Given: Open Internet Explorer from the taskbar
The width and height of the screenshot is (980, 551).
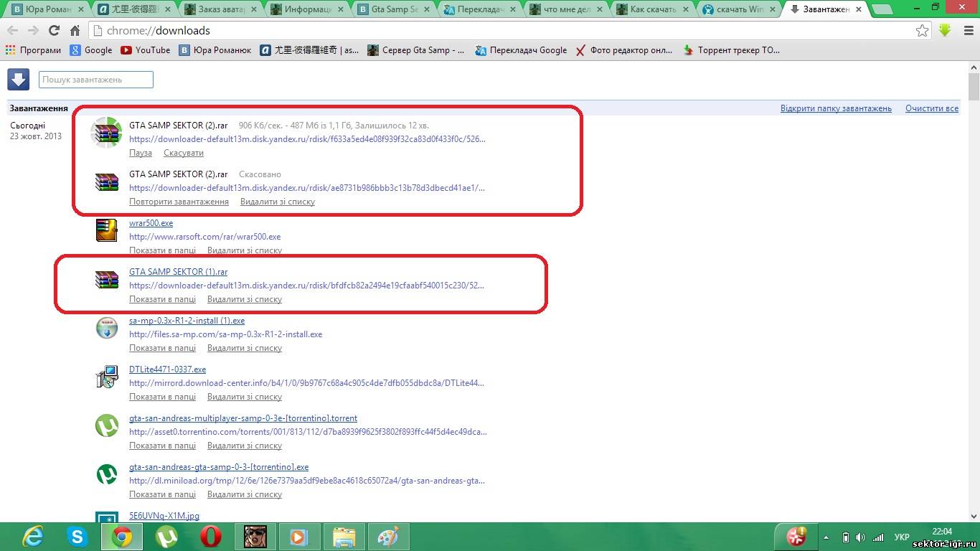Looking at the screenshot, I should 33,537.
